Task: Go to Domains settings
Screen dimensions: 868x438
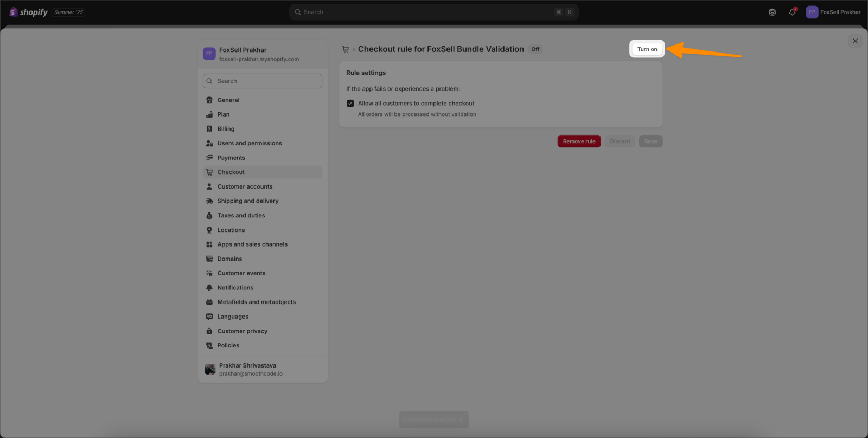Action: [x=263, y=259]
